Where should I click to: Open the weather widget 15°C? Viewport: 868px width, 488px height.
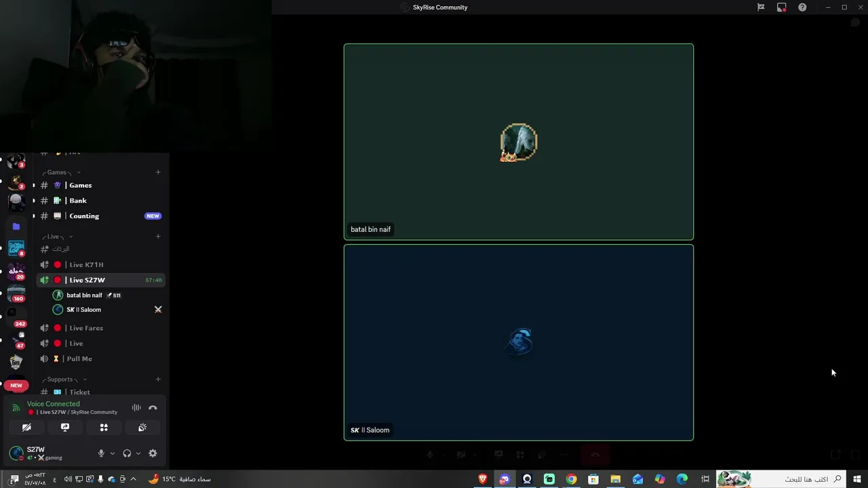(x=180, y=479)
